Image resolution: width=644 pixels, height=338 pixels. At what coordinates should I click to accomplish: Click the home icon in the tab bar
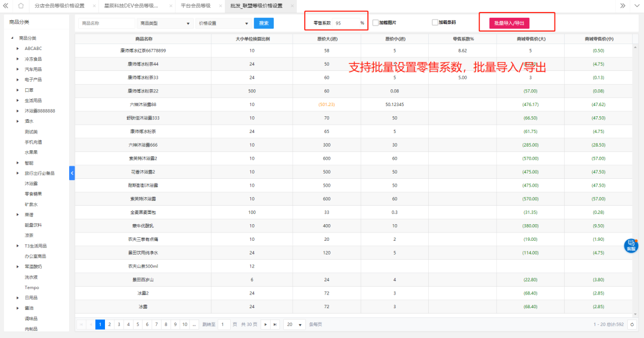pyautogui.click(x=21, y=5)
